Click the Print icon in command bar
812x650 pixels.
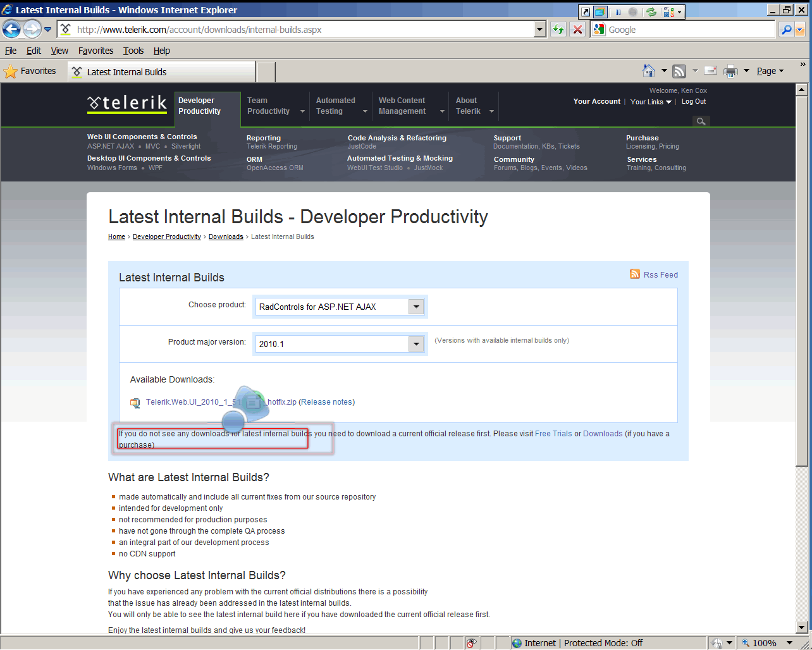(730, 71)
